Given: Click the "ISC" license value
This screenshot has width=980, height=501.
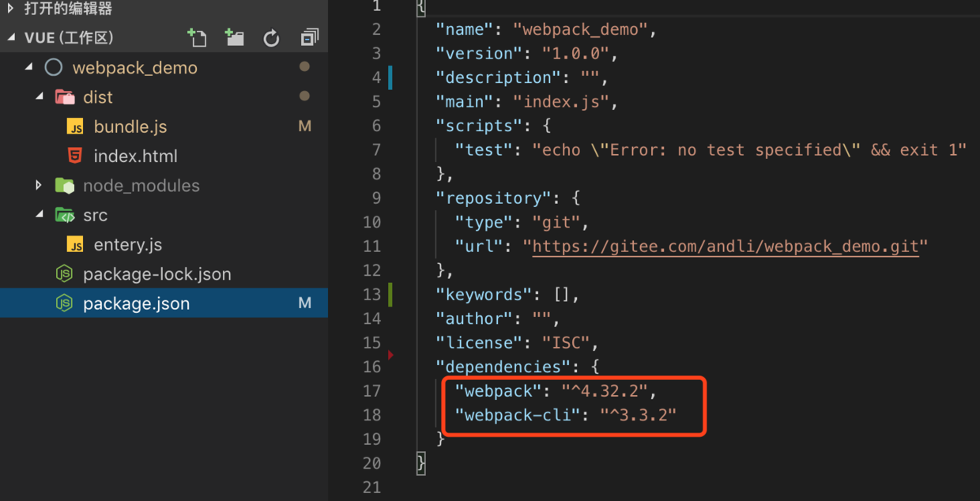Looking at the screenshot, I should click(x=566, y=343).
